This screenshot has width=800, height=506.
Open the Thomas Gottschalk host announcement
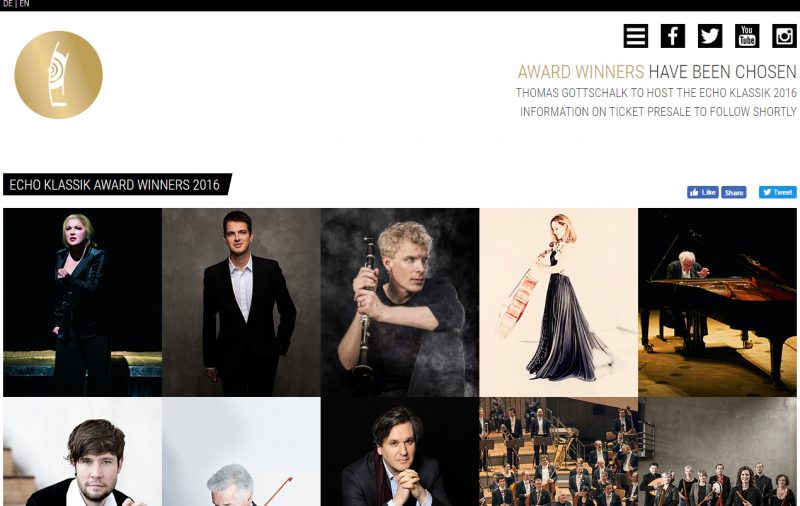(656, 93)
